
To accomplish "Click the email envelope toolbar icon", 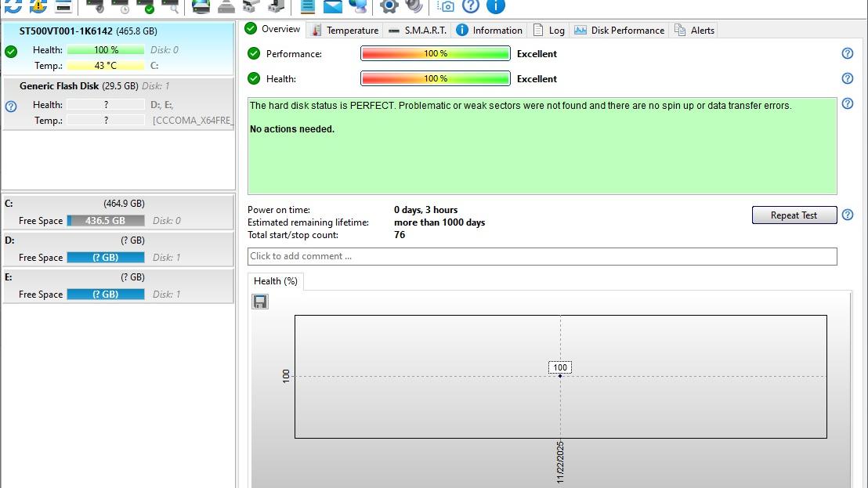I will (x=333, y=6).
